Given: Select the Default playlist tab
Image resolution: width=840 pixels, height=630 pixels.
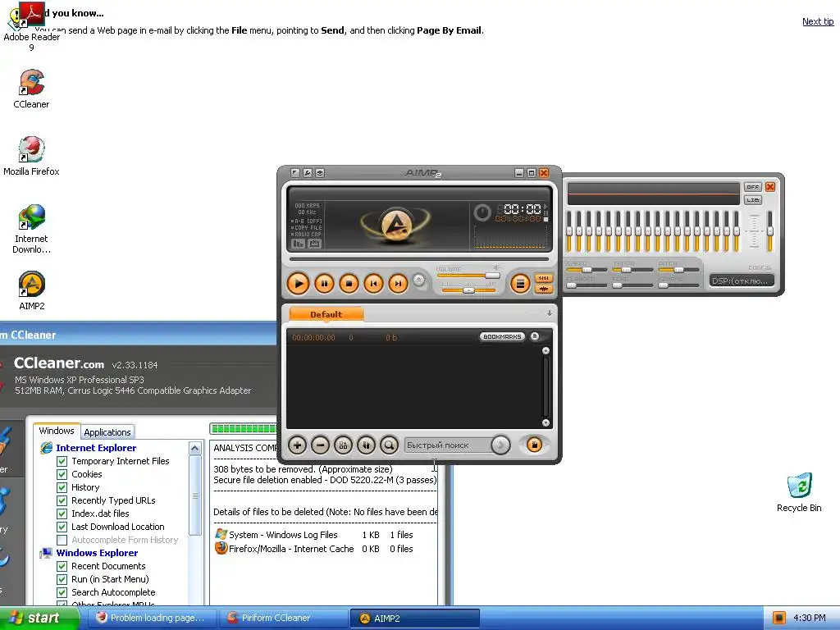Looking at the screenshot, I should 326,314.
